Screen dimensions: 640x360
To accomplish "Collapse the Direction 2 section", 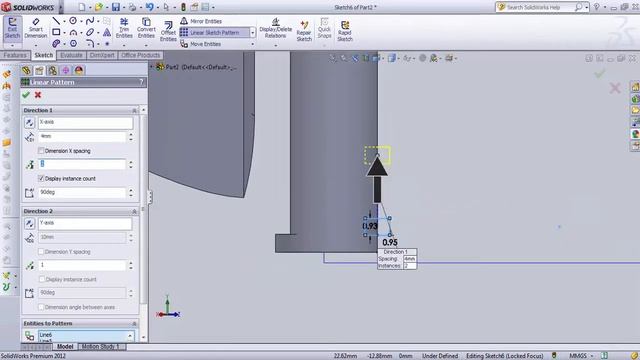I will click(134, 211).
